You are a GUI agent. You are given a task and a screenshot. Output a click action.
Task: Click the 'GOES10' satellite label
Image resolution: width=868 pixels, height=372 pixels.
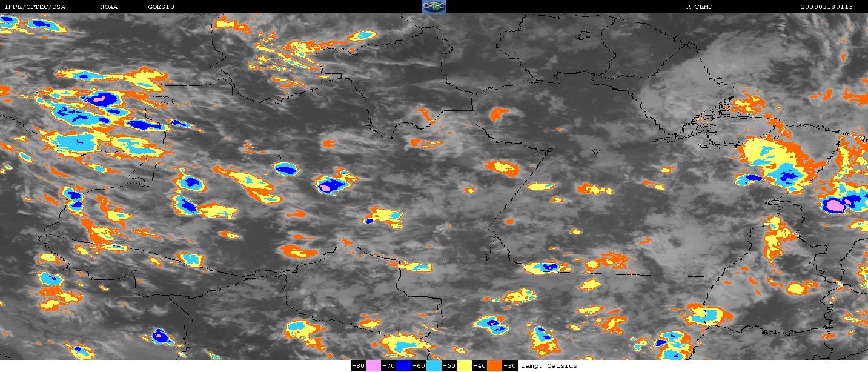tap(161, 7)
